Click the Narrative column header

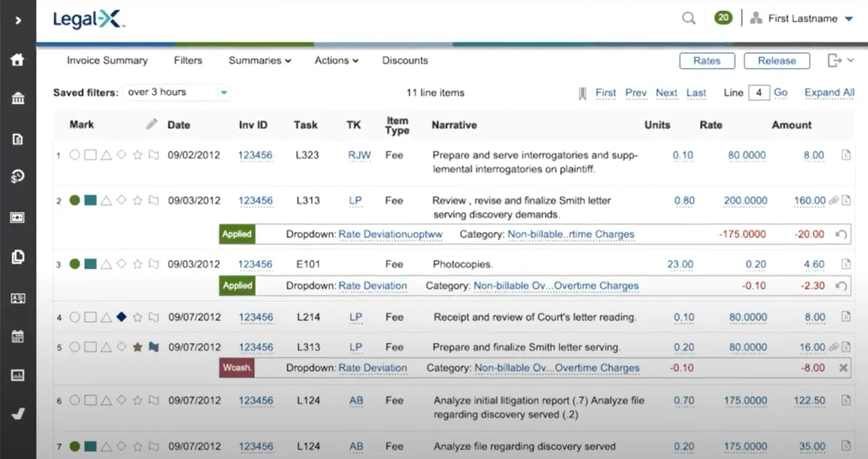(x=454, y=125)
